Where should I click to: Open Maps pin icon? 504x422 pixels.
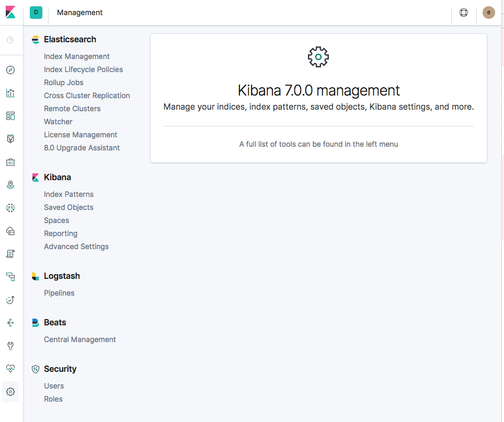(x=10, y=185)
